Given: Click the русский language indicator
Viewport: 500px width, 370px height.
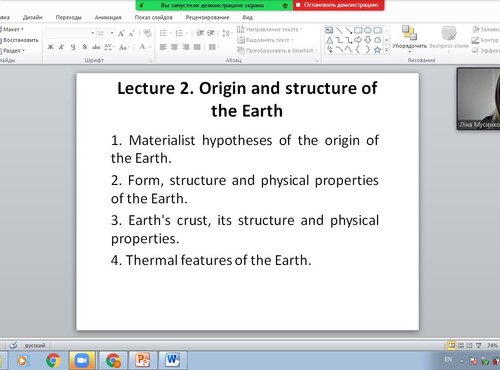Looking at the screenshot, I should click(35, 345).
